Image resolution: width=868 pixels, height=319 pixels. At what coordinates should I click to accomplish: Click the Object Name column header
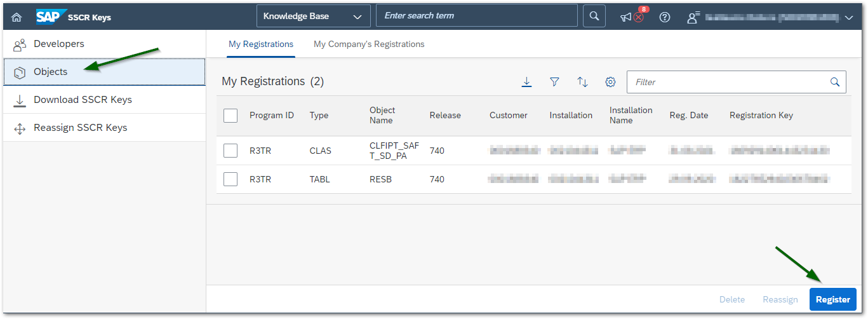tap(382, 115)
